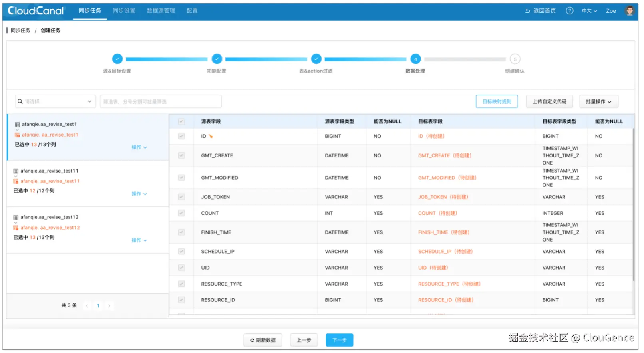Click orange target icon for aa_revise_test12
Viewport: 644px width, 353px height.
point(16,228)
